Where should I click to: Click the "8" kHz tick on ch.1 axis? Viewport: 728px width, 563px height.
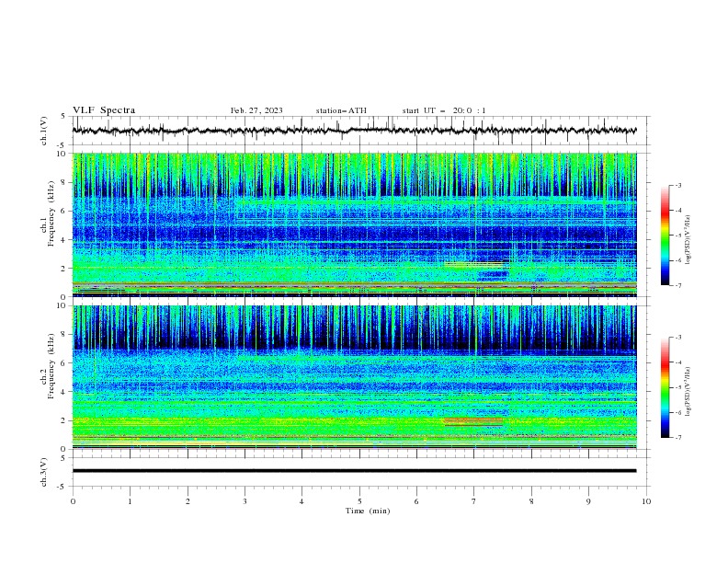point(64,182)
